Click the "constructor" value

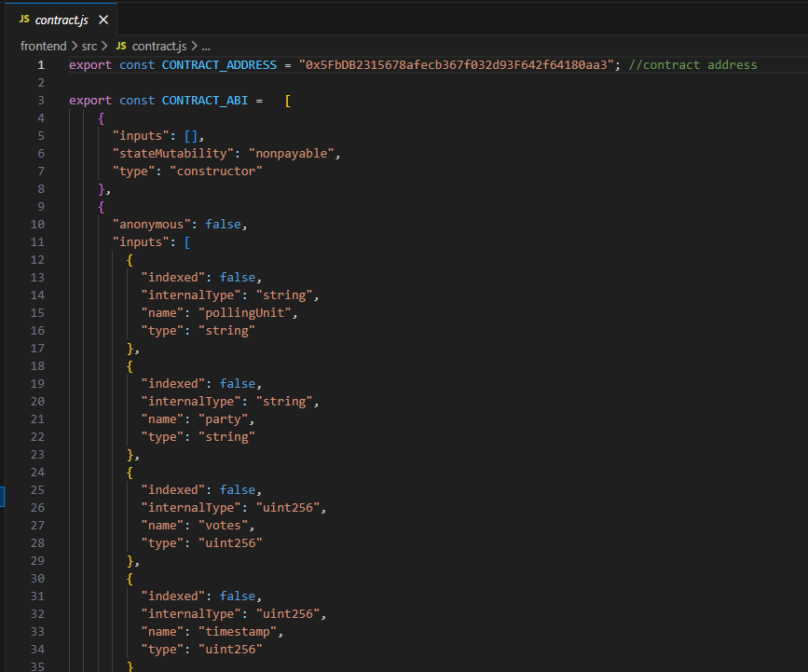(216, 171)
